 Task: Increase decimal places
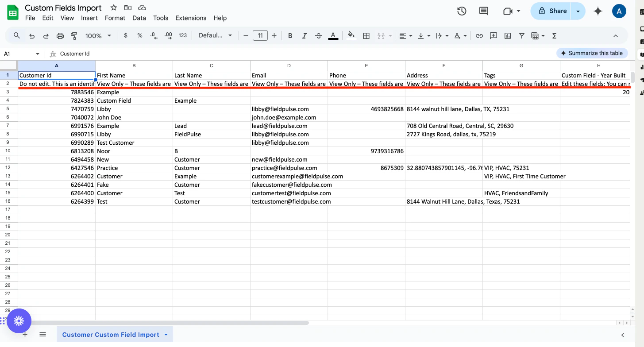click(168, 36)
